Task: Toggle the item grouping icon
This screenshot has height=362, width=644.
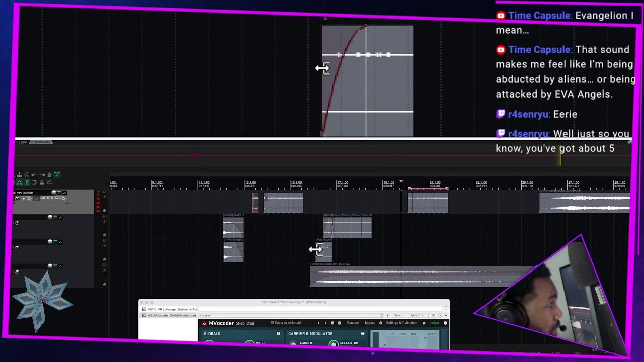Action: tap(20, 183)
